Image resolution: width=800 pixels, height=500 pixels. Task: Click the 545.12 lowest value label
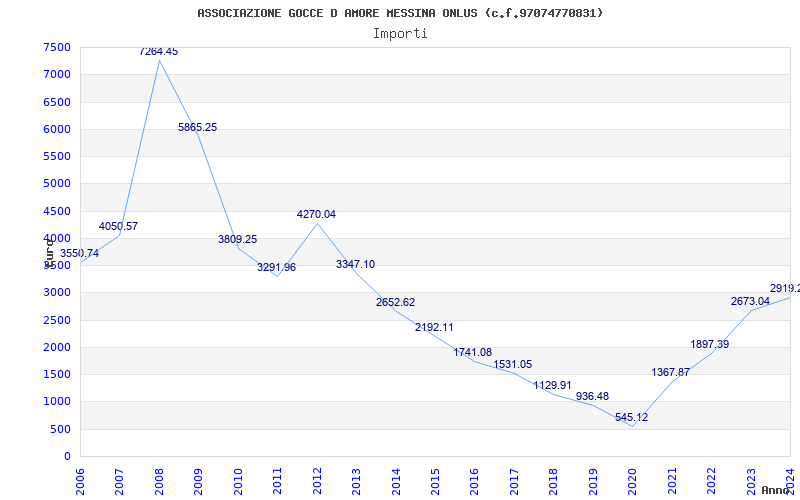[x=632, y=417]
